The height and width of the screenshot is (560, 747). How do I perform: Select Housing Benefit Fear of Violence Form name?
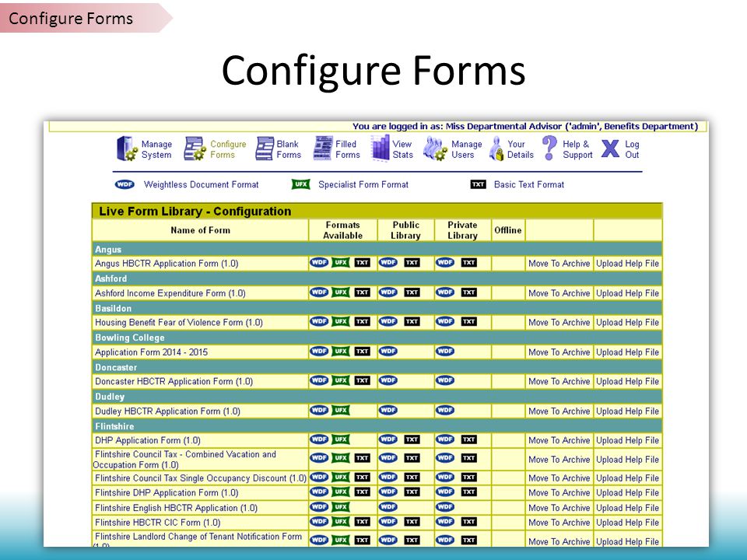pyautogui.click(x=179, y=322)
